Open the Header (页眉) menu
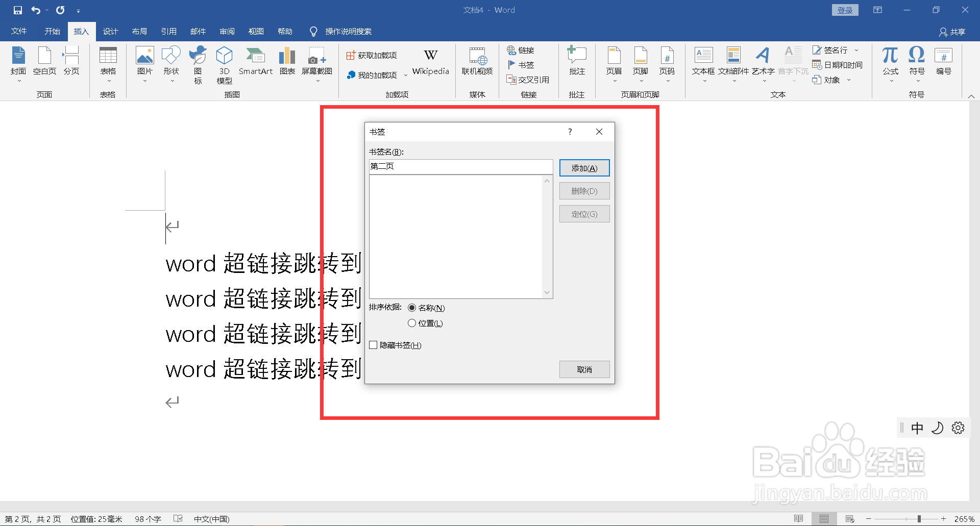980x526 pixels. pyautogui.click(x=614, y=65)
